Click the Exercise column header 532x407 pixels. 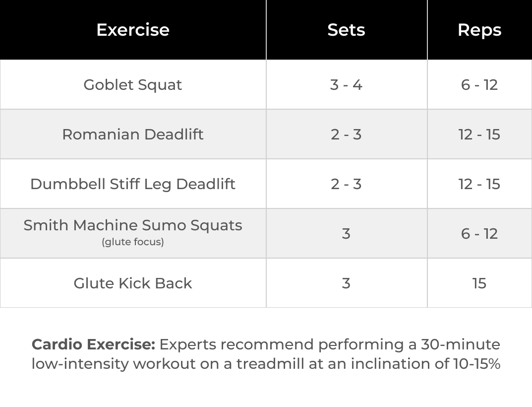pyautogui.click(x=133, y=30)
